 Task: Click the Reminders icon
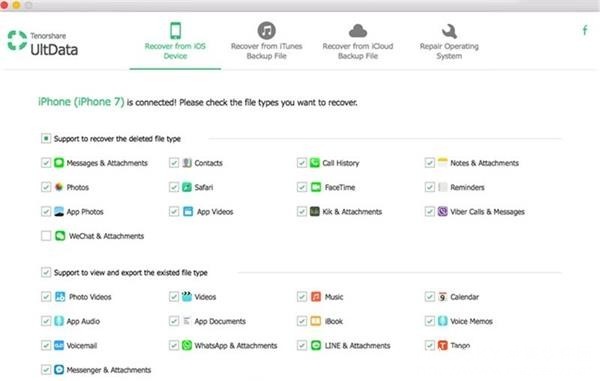[442, 187]
